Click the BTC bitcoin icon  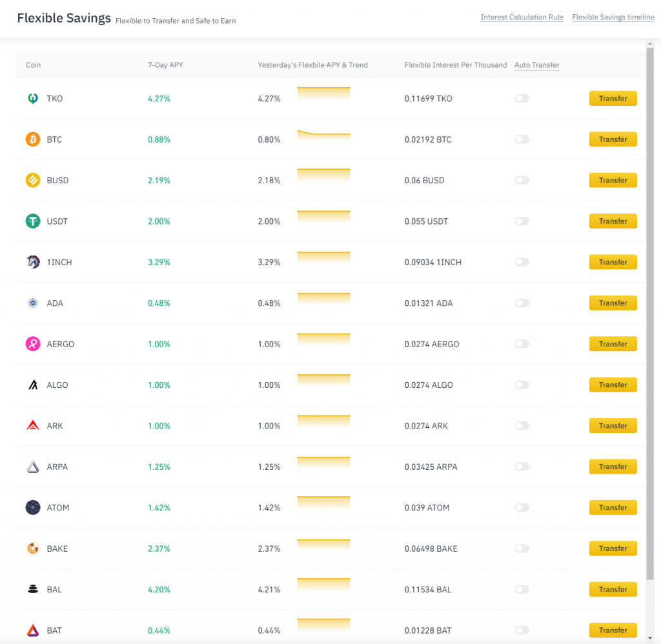(33, 139)
